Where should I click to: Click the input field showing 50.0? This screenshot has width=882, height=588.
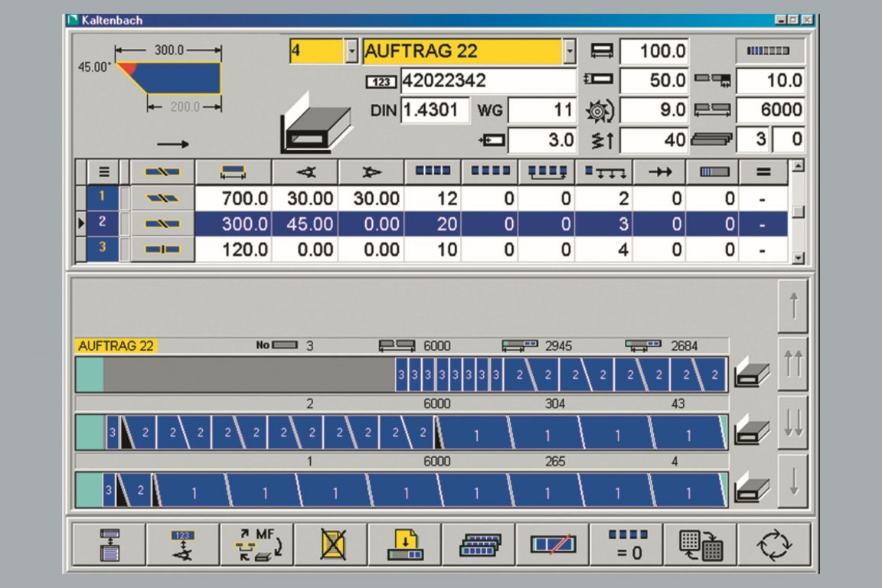coord(654,80)
